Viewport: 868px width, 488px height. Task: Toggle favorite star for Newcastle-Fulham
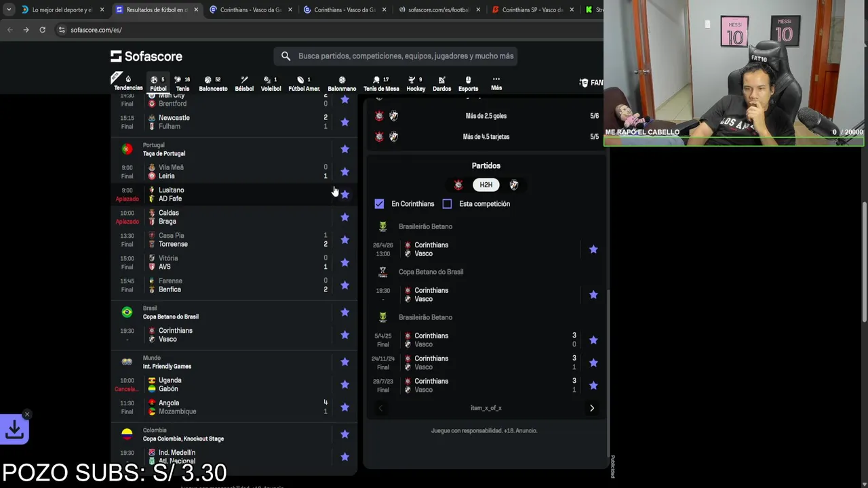[x=344, y=122]
